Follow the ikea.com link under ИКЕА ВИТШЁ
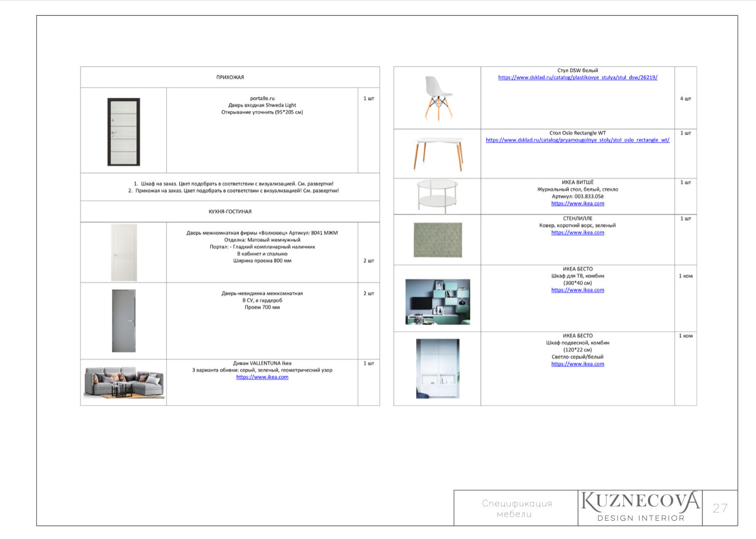 [578, 203]
